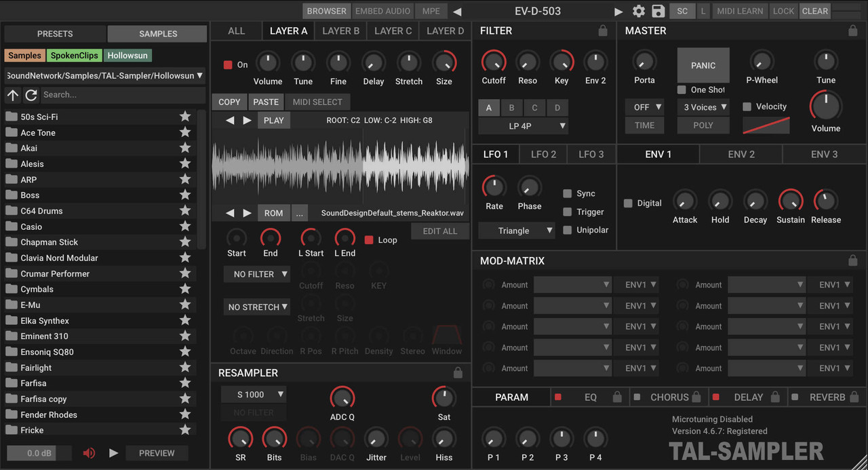Click the PANIC button

703,65
